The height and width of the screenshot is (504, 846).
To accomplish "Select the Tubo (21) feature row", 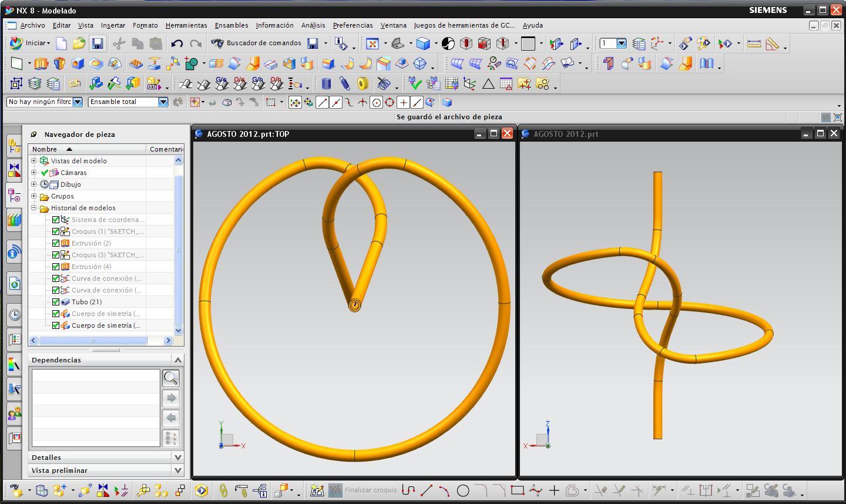I will 86,302.
